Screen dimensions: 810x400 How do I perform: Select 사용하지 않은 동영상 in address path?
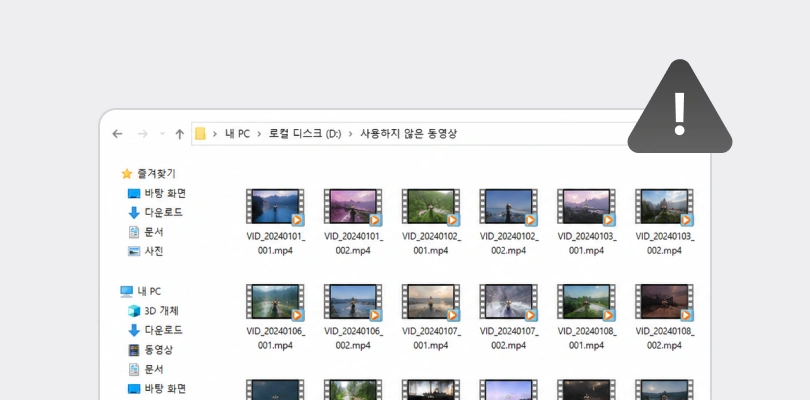[408, 134]
